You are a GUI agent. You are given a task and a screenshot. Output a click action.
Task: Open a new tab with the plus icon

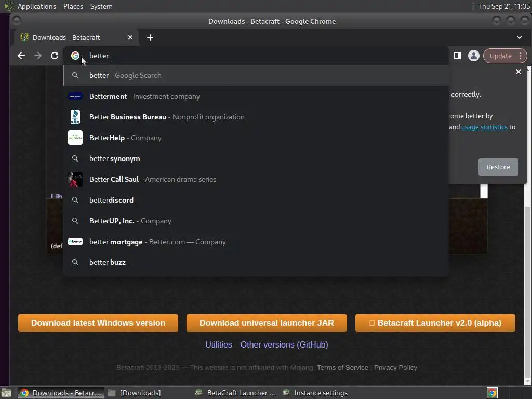click(x=150, y=37)
